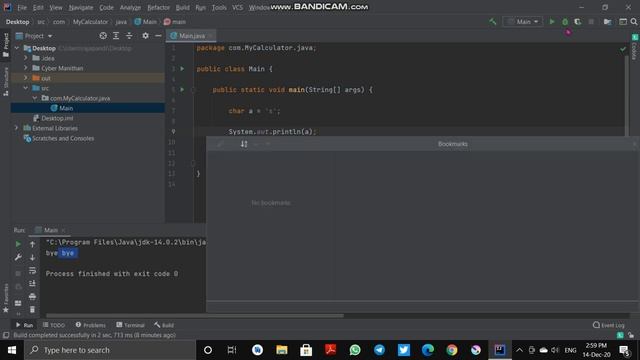The width and height of the screenshot is (640, 360).
Task: Open the Build tool window
Action: [x=164, y=325]
